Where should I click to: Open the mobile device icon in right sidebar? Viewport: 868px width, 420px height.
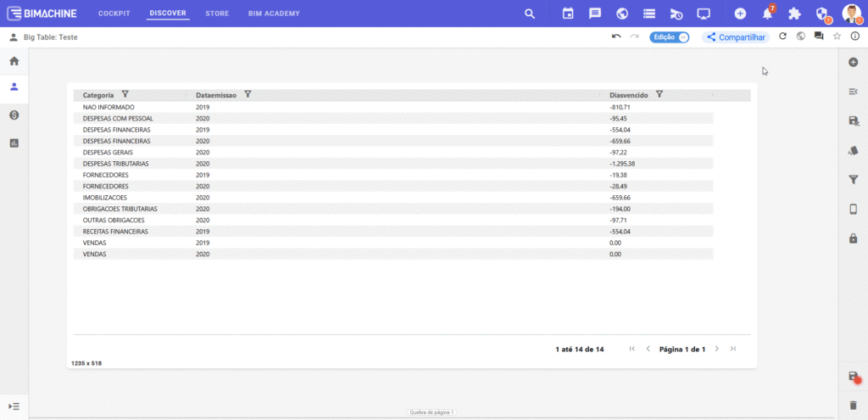[x=854, y=210]
